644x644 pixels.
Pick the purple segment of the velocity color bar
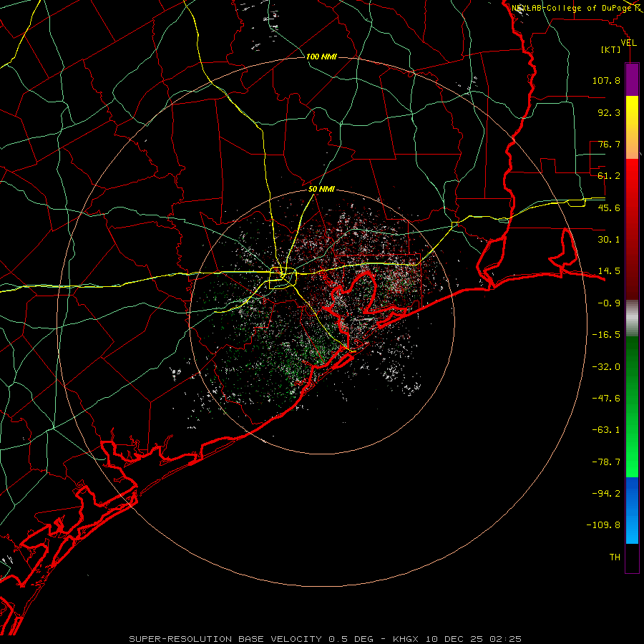coord(632,79)
